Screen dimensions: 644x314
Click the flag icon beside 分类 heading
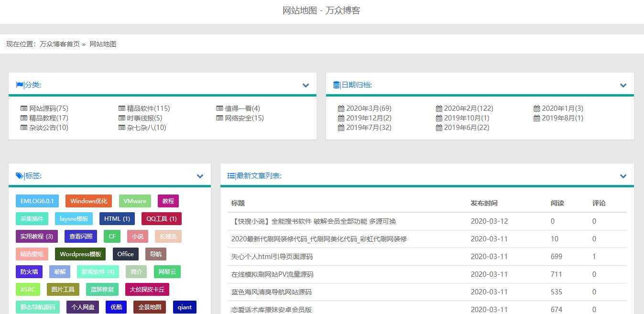pos(19,85)
